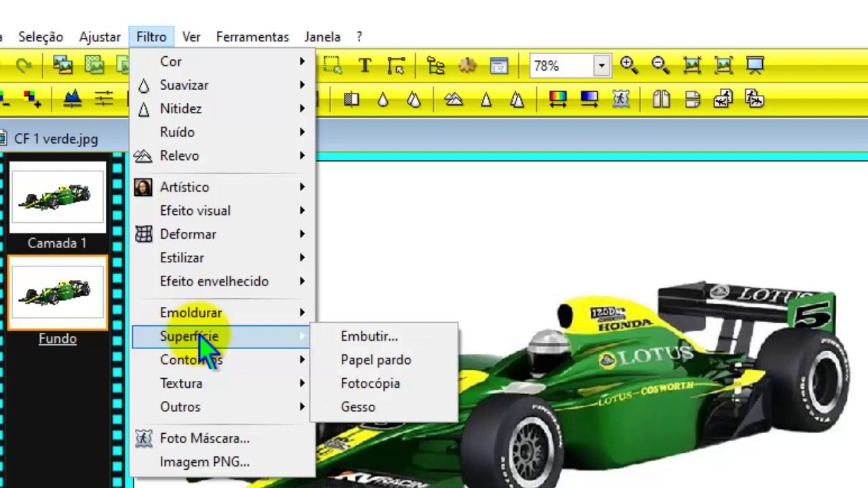Screen dimensions: 868x488
Task: Click the single-triangle sharpen toolbar icon
Action: [x=486, y=100]
